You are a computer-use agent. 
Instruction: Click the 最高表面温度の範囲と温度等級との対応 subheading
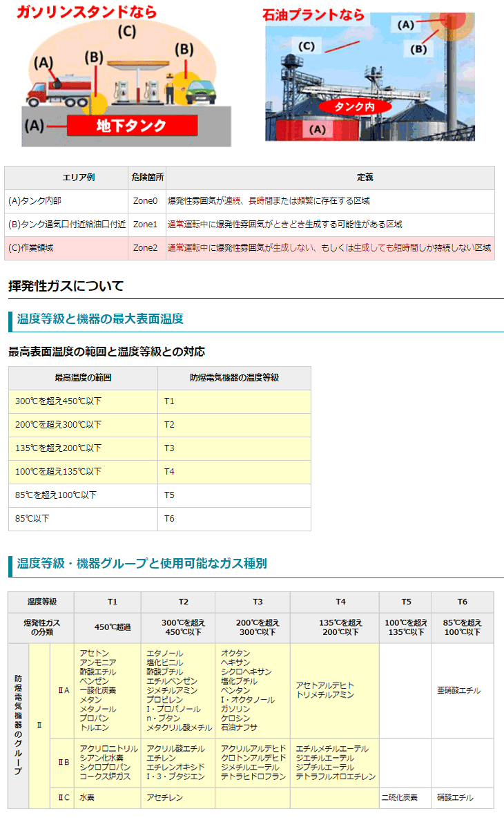coord(106,352)
